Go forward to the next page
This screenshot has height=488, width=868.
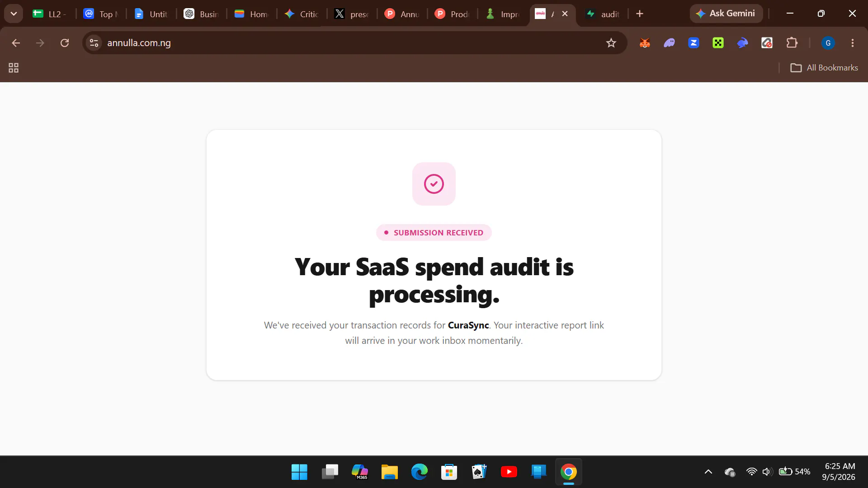coord(40,43)
